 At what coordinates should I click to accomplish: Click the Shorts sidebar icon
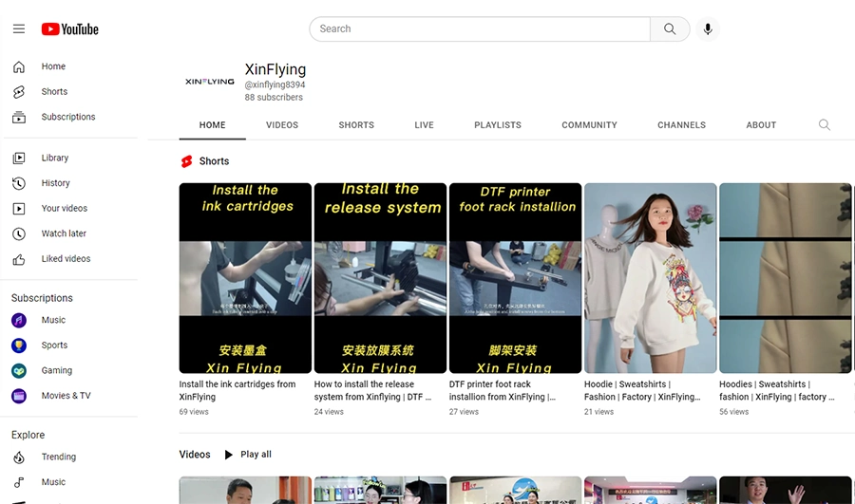click(x=19, y=91)
